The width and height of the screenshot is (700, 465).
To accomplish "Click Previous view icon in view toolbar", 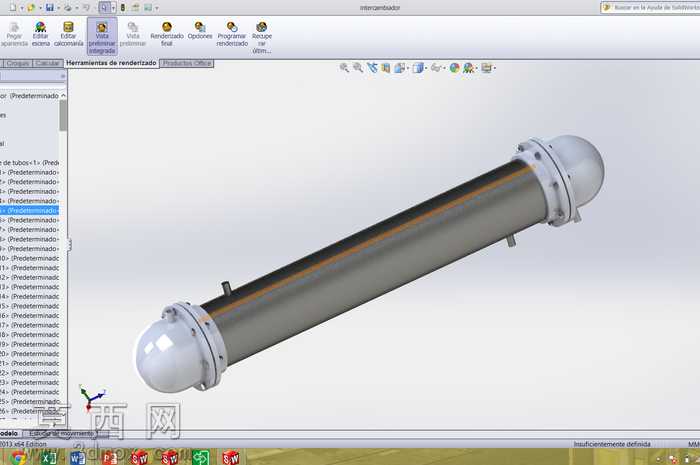I will click(372, 67).
